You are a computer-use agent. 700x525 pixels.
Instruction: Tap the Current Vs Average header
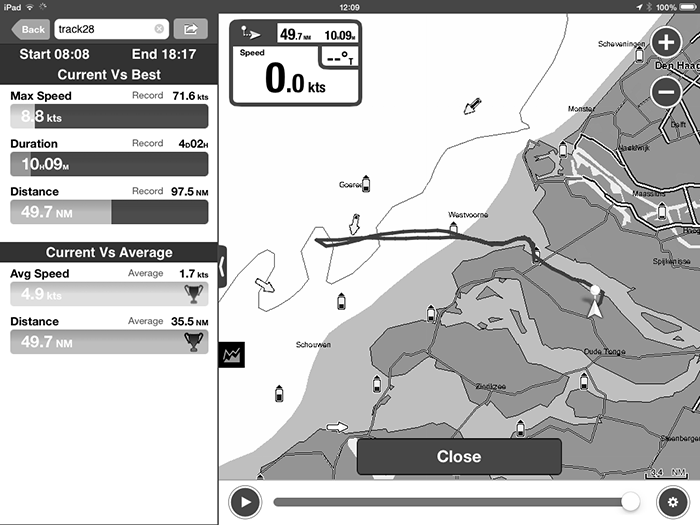(109, 252)
